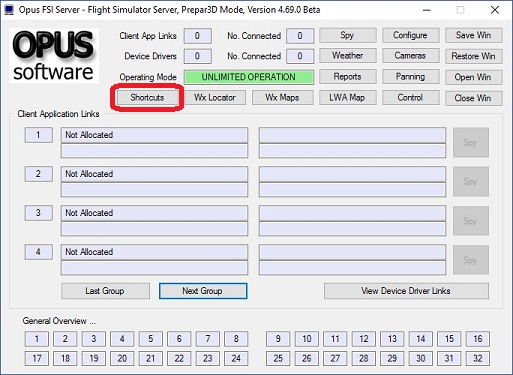This screenshot has height=375, width=513.
Task: Click the right-hand upper field of link 1
Action: click(x=352, y=135)
